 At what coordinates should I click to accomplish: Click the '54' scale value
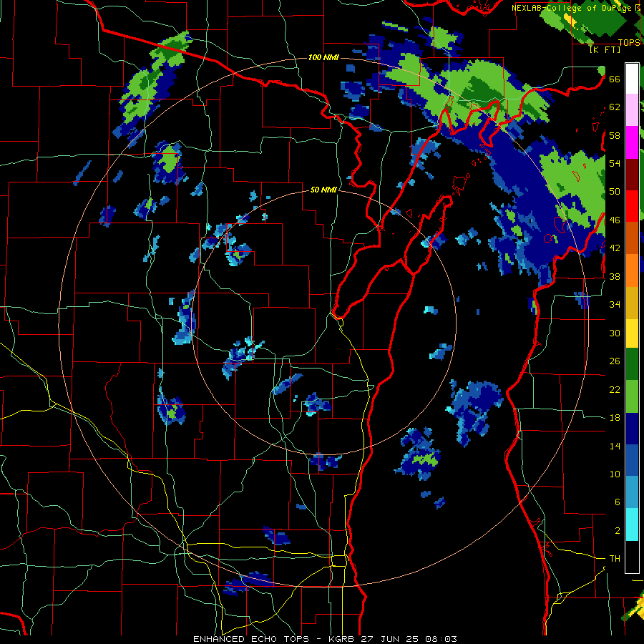615,163
